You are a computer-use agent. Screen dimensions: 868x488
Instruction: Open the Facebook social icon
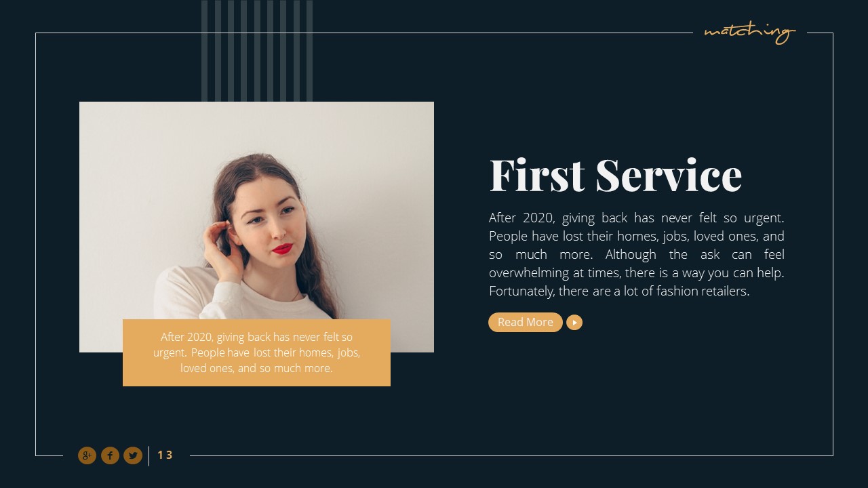pyautogui.click(x=110, y=455)
